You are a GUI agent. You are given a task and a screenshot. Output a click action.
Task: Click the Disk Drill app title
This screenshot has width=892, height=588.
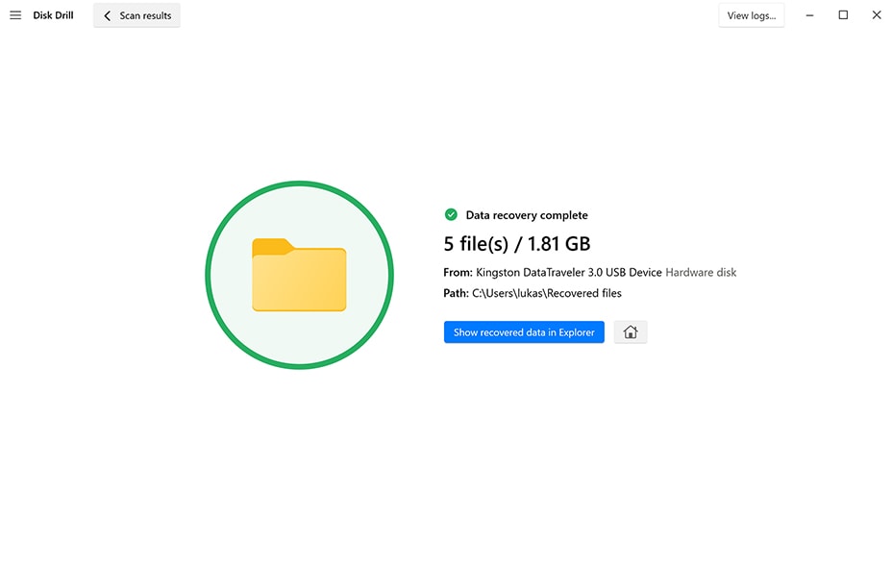53,15
